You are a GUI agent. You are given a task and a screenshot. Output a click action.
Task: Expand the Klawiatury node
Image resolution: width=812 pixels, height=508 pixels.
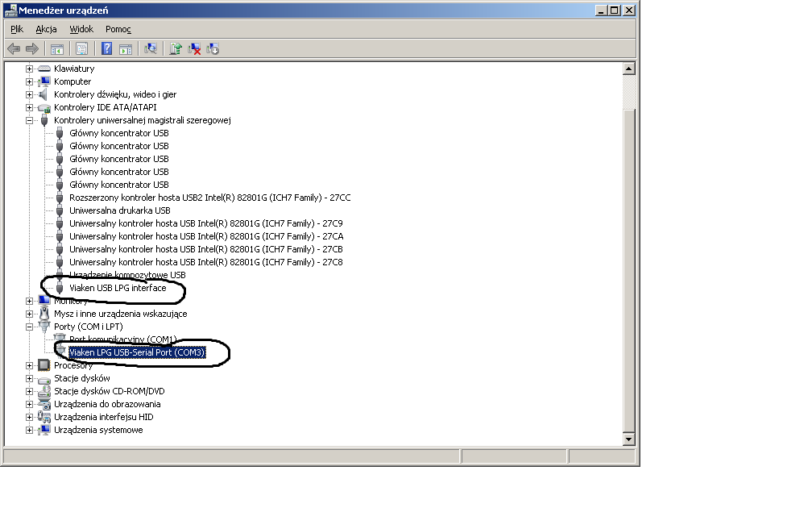30,69
